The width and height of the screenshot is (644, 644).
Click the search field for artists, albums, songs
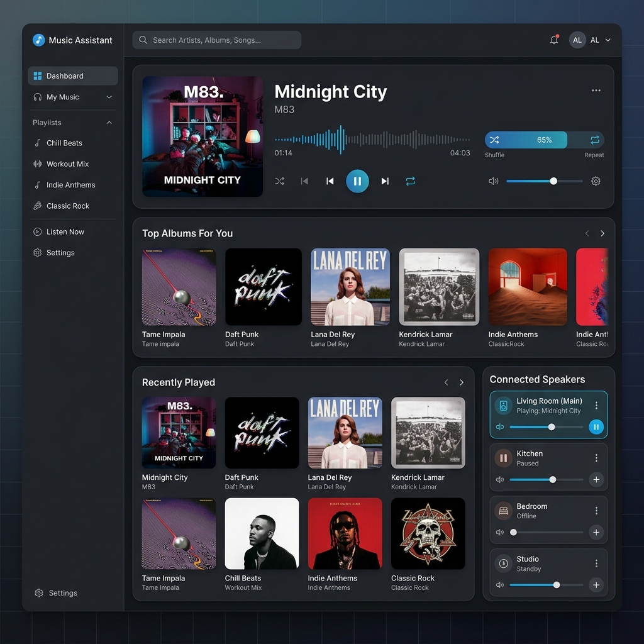coord(217,40)
